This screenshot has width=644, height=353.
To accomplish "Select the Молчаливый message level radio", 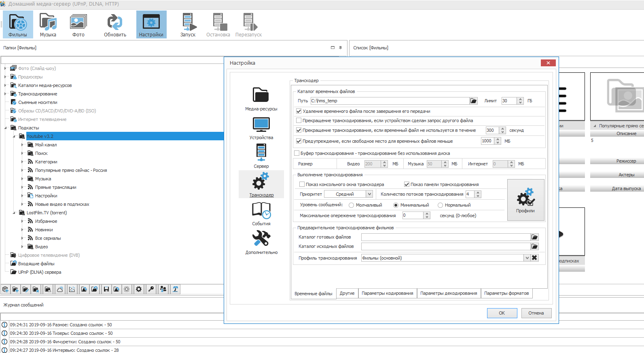I will 351,205.
